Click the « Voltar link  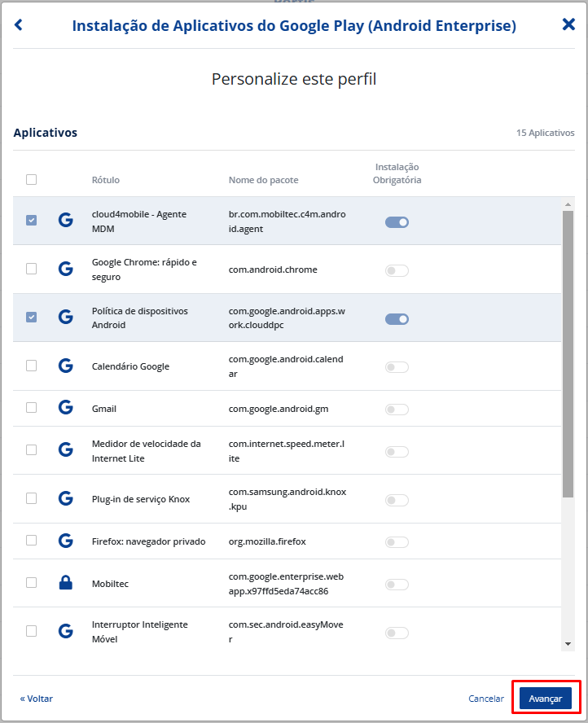(37, 699)
